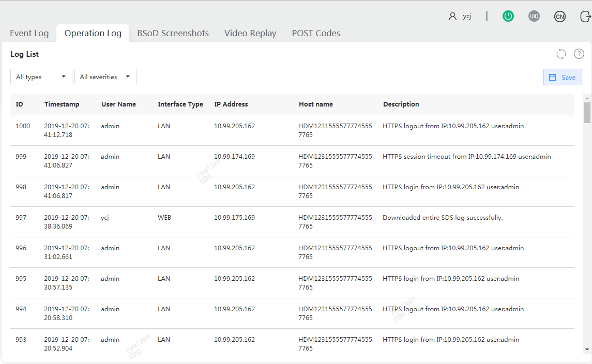Click IP address 10.99.174.169 in IP Address column

pyautogui.click(x=234, y=156)
